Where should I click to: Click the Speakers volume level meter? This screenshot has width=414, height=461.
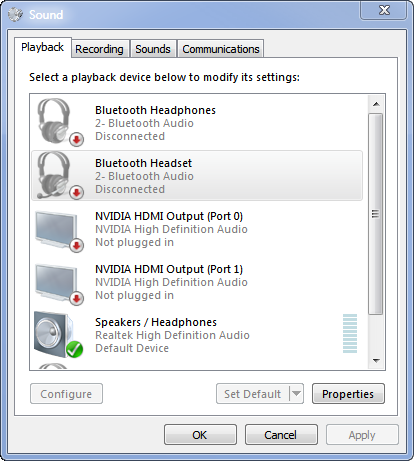point(350,333)
